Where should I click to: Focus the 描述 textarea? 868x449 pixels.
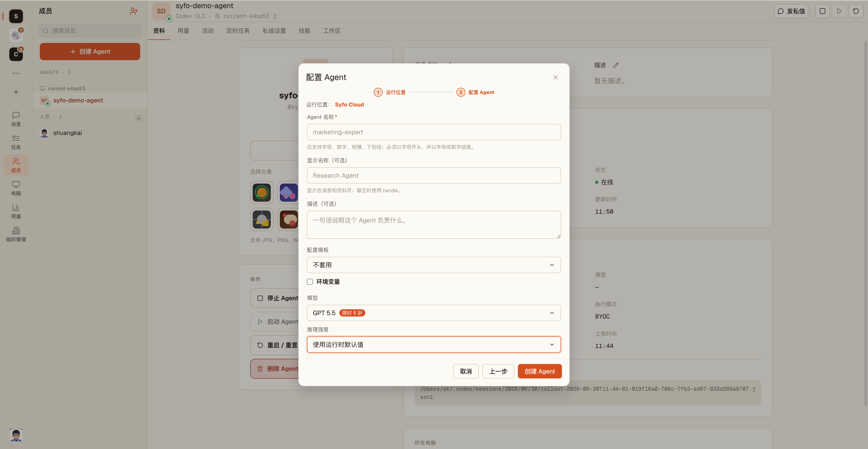(434, 225)
